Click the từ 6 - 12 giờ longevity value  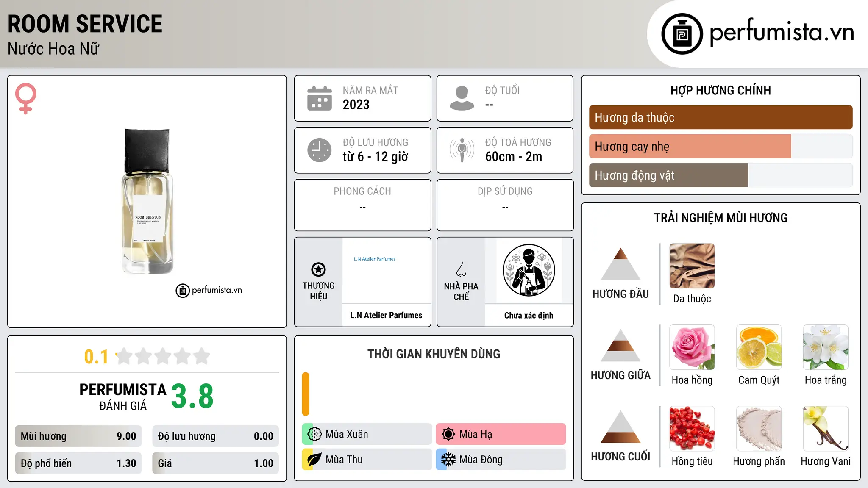[376, 157]
